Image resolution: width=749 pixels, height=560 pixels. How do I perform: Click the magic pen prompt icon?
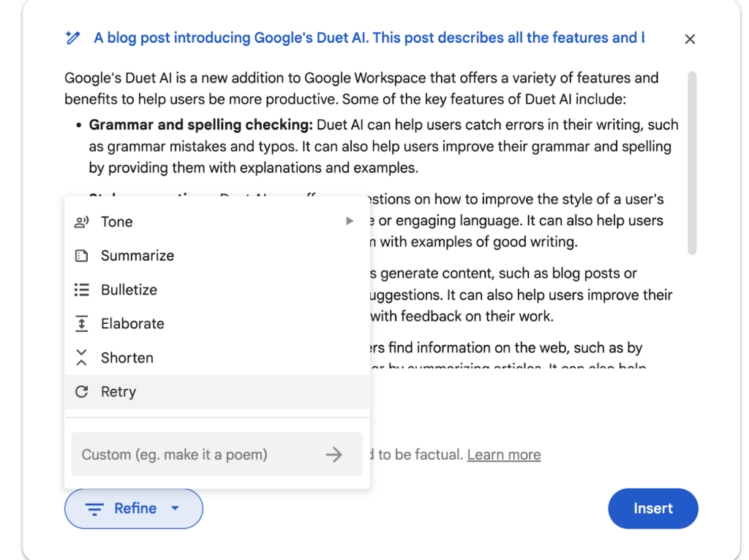click(72, 38)
